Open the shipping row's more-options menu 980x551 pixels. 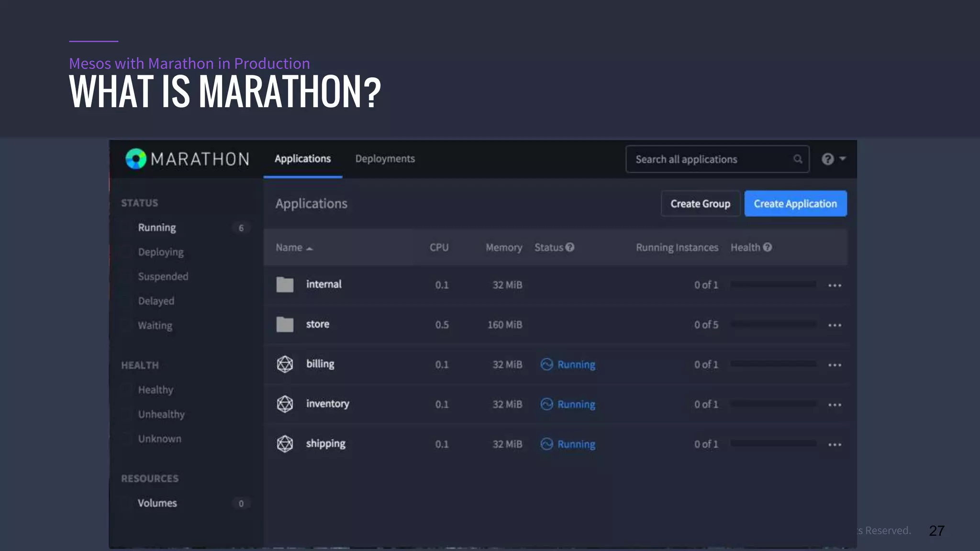835,445
